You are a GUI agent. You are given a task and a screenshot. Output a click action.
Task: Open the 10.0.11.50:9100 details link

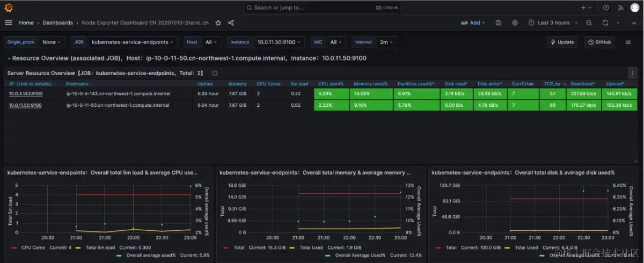(x=25, y=105)
